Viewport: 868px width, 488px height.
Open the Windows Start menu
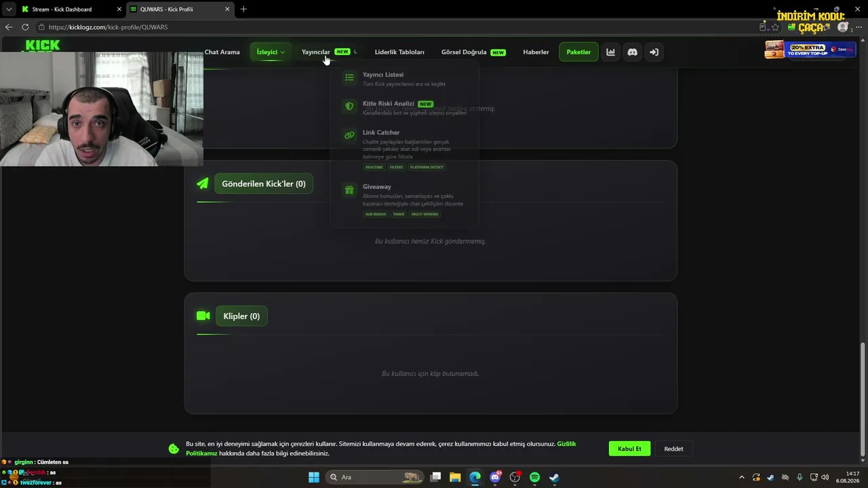pyautogui.click(x=314, y=477)
